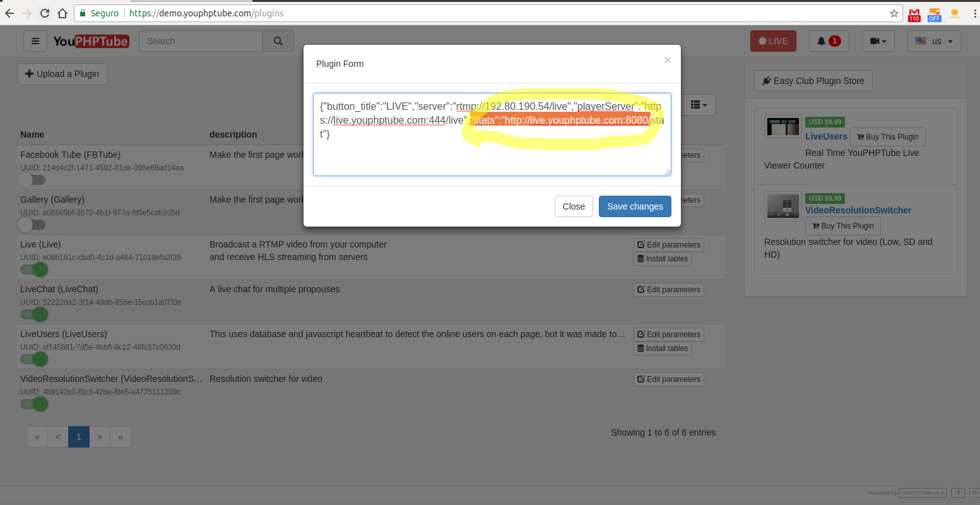Click Save changes in Plugin Form

coord(635,206)
